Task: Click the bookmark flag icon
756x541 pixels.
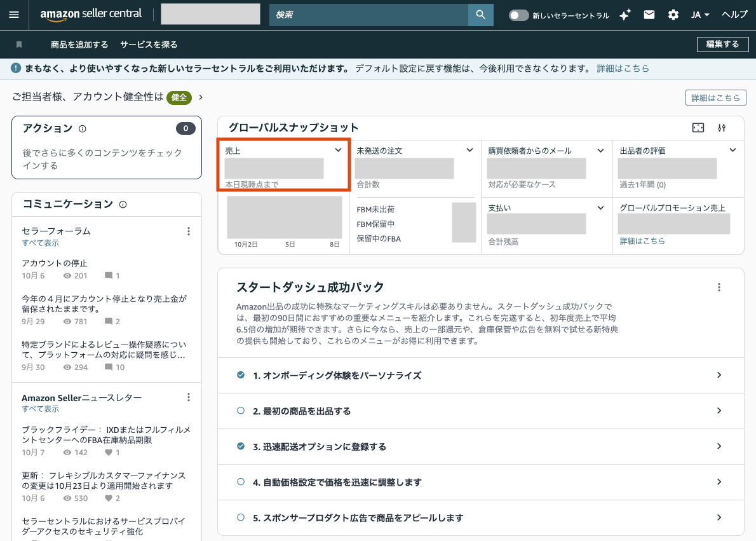Action: tap(19, 45)
